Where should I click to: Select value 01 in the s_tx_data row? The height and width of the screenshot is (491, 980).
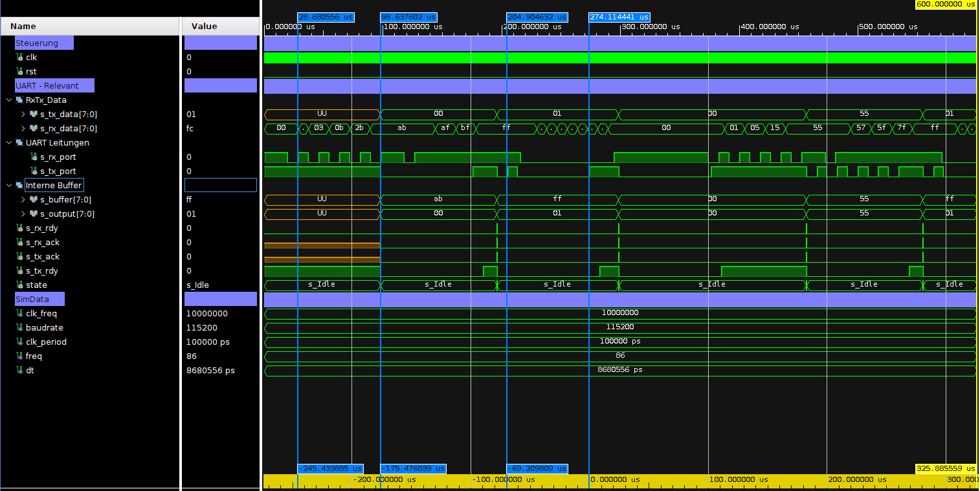click(x=191, y=115)
